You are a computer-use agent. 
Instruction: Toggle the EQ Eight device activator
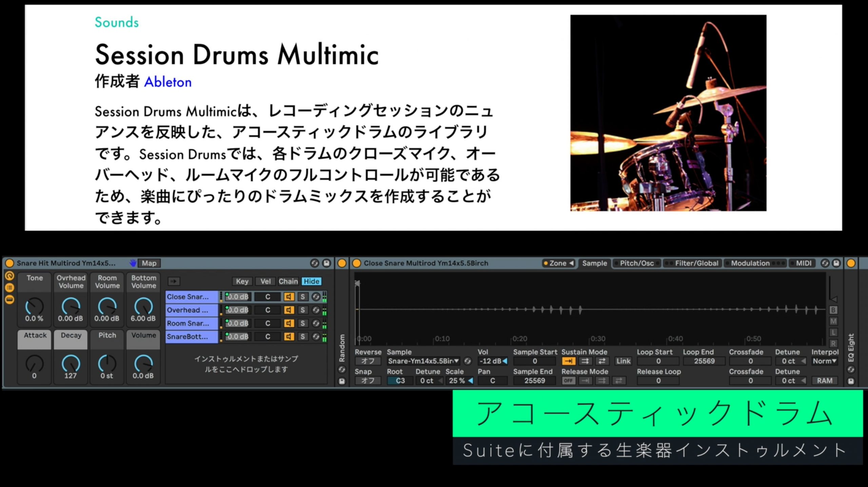point(851,263)
